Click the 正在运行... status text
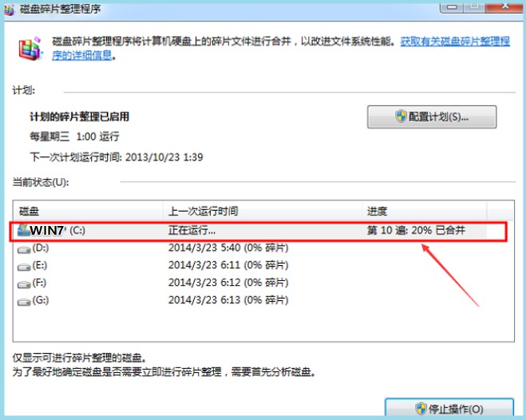Image resolution: width=526 pixels, height=420 pixels. click(x=192, y=231)
